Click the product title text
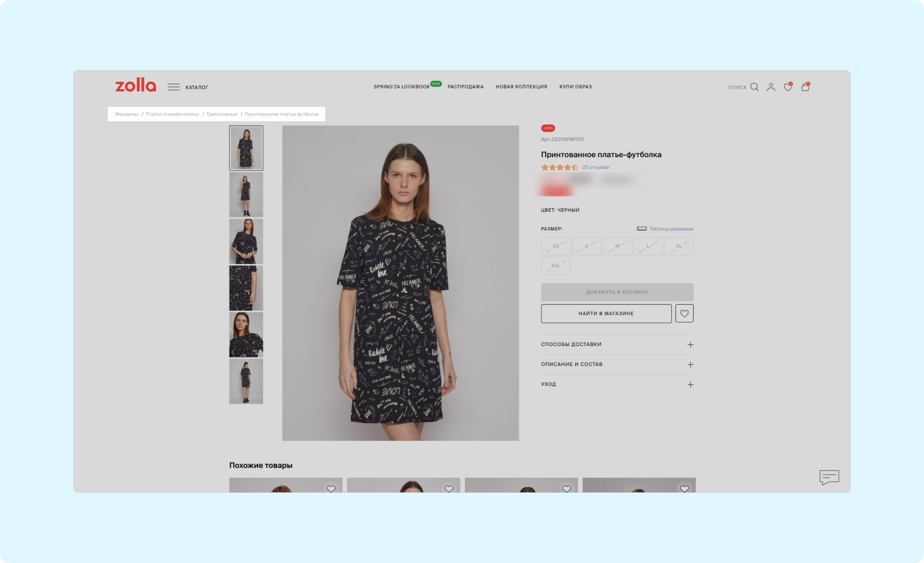This screenshot has width=924, height=563. coord(601,154)
